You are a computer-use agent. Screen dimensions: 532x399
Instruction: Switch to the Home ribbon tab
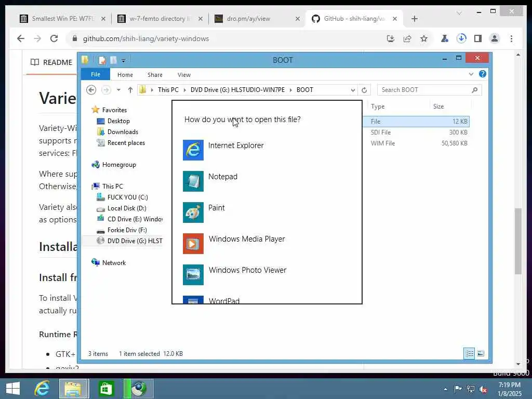coord(125,75)
